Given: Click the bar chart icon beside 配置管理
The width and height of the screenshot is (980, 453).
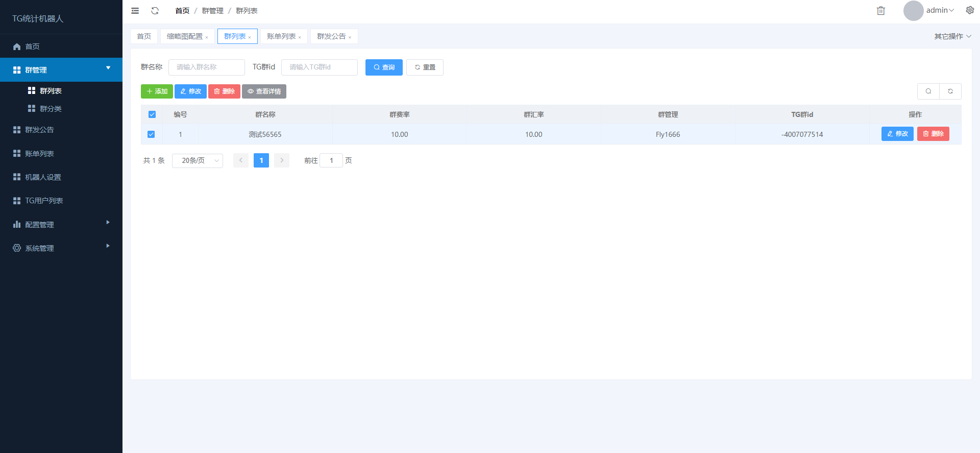Looking at the screenshot, I should click(x=17, y=224).
